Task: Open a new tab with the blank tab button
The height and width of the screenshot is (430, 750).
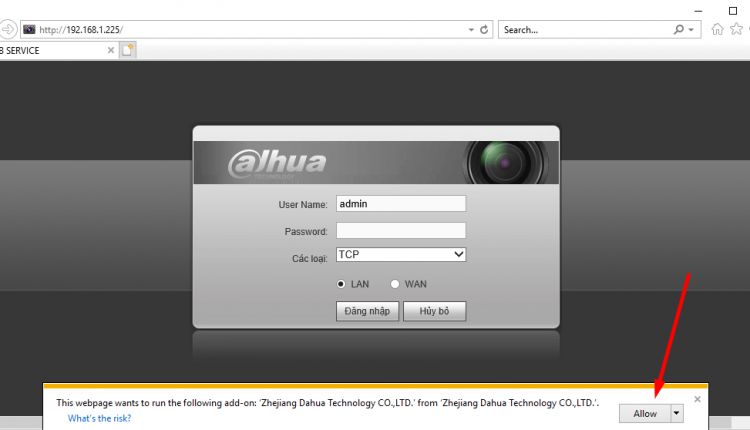Action: [128, 50]
